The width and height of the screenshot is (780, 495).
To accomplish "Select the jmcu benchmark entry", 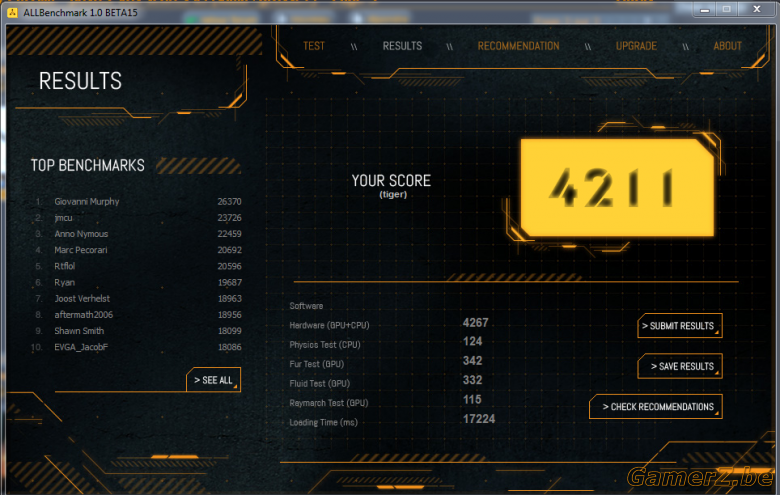I will [x=63, y=218].
